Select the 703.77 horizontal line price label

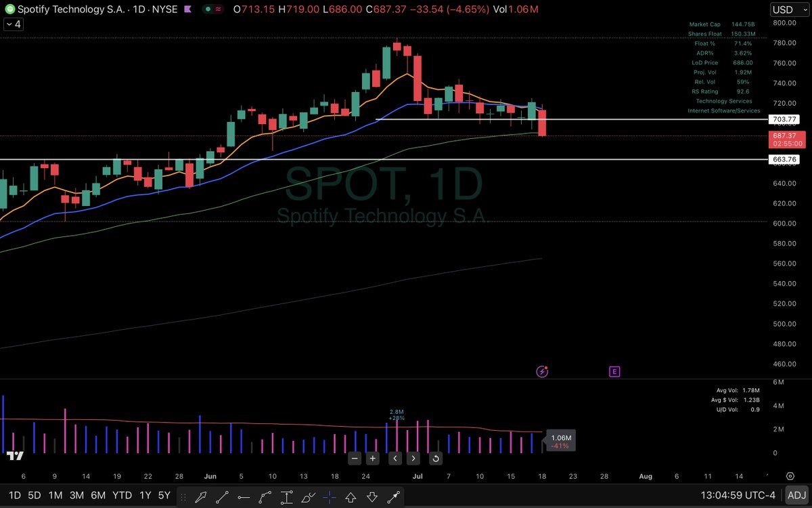coord(785,119)
